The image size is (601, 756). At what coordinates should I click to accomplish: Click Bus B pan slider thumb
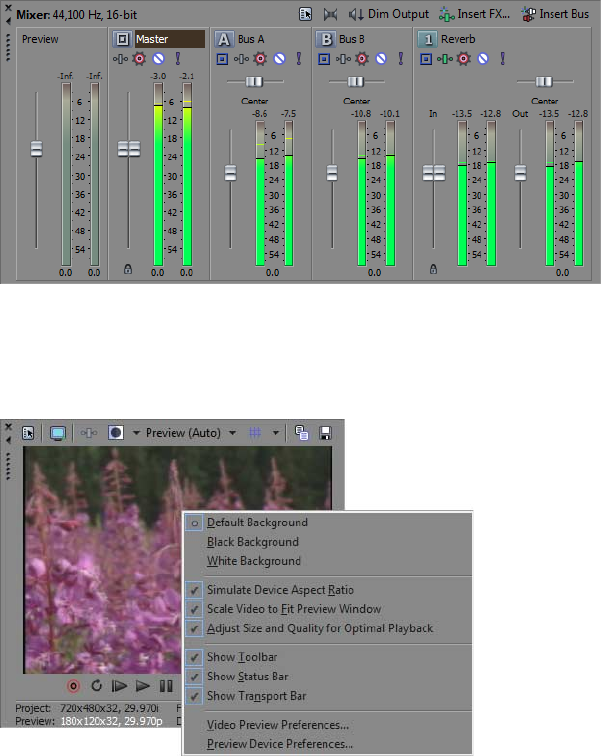click(x=356, y=81)
